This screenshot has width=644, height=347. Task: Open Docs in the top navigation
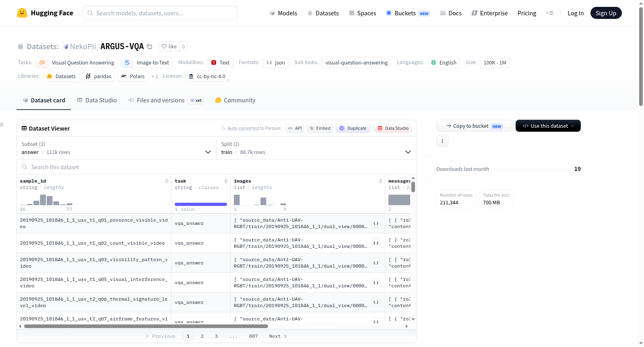pyautogui.click(x=451, y=13)
